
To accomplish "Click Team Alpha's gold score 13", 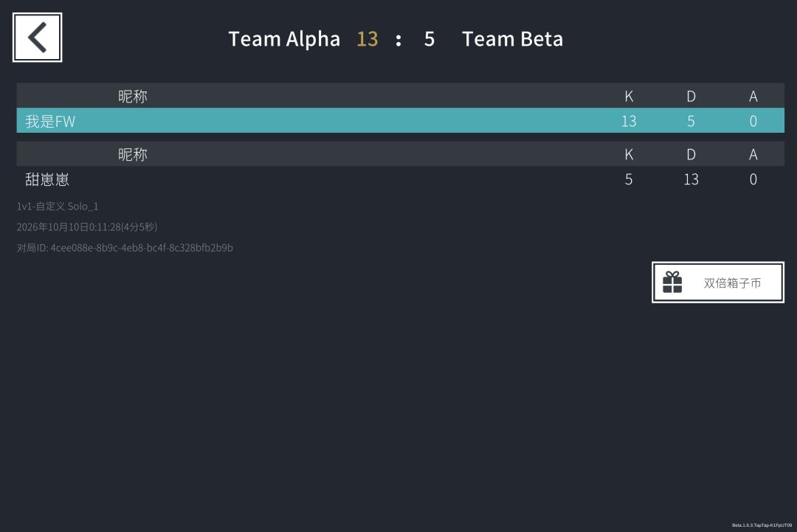I will pyautogui.click(x=368, y=39).
